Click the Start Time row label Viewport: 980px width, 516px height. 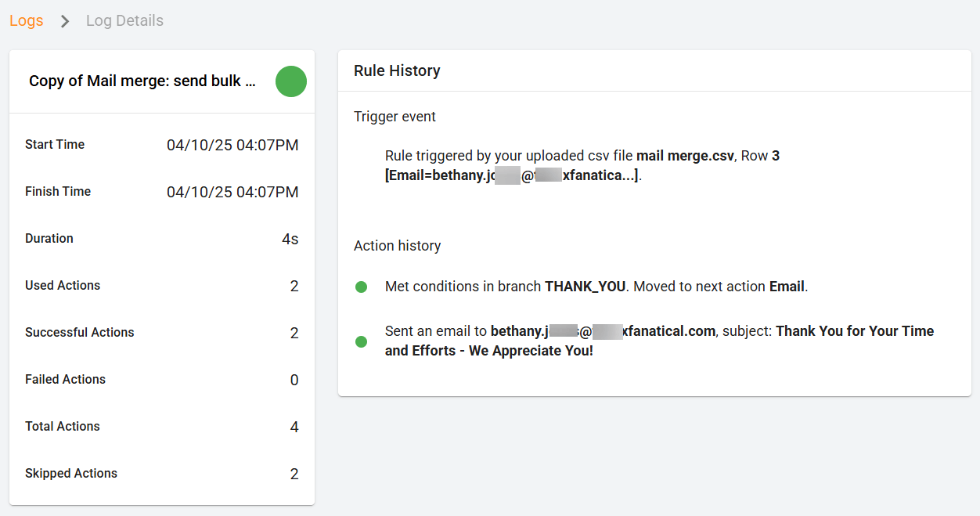point(55,145)
